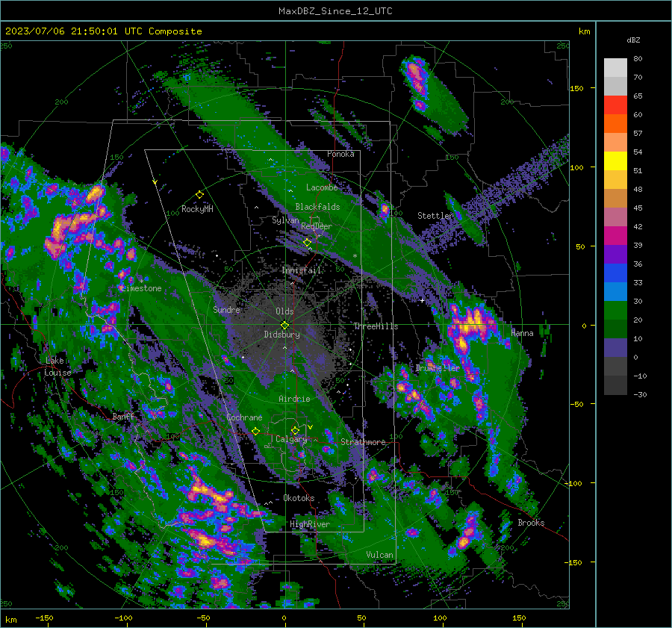672x628 pixels.
Task: Click the yellow diamond marker above Calgary
Action: click(x=295, y=430)
